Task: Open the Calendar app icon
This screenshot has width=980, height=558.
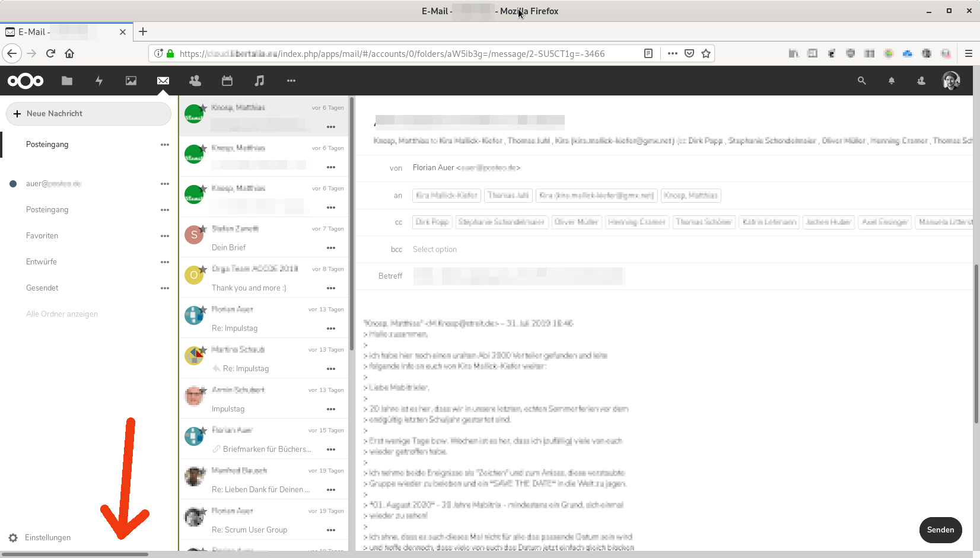Action: (x=227, y=81)
